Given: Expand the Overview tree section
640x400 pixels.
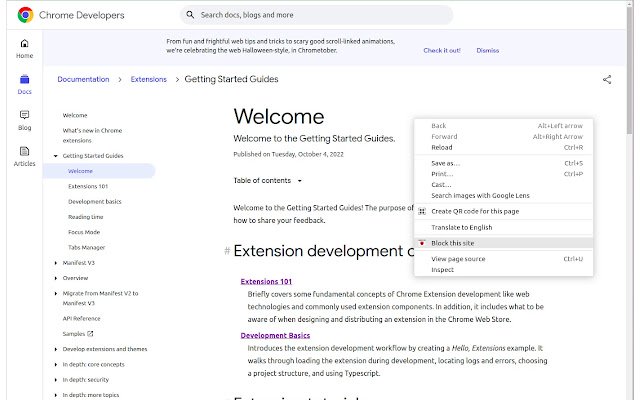Looking at the screenshot, I should coord(56,278).
